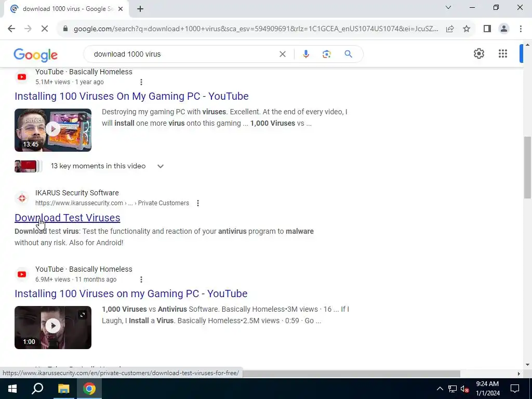Viewport: 532px width, 399px height.
Task: Open the Chrome profile avatar
Action: pos(504,29)
